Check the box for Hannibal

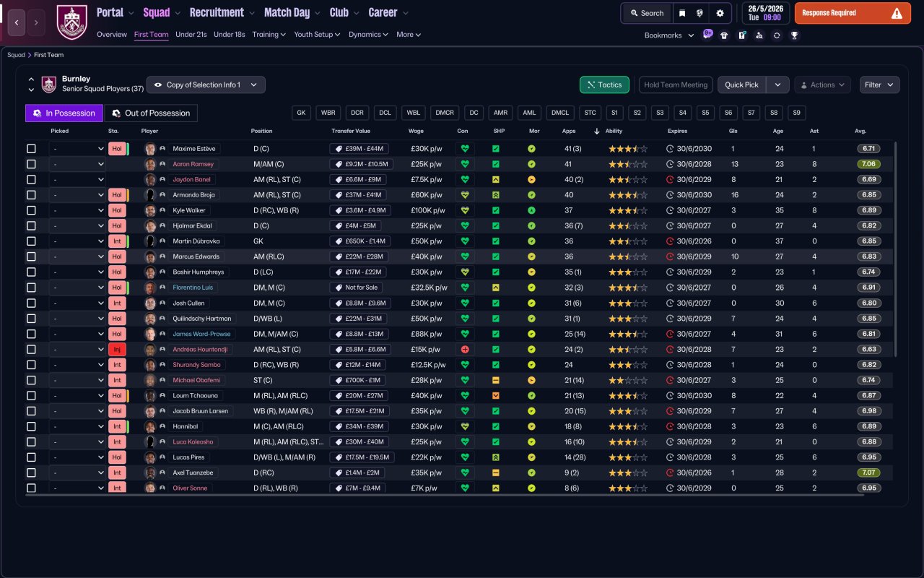pyautogui.click(x=31, y=426)
